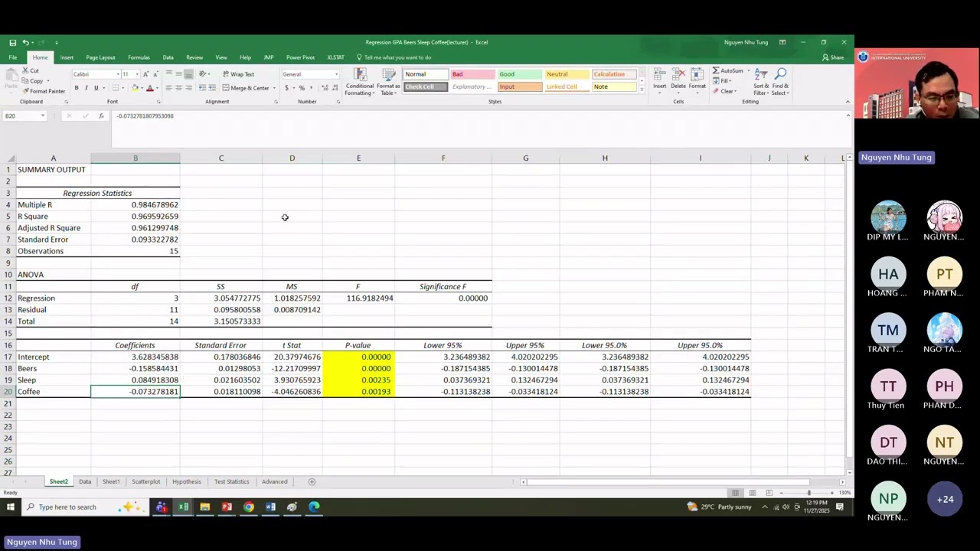
Task: Open the Format as Table dropdown
Action: point(388,83)
